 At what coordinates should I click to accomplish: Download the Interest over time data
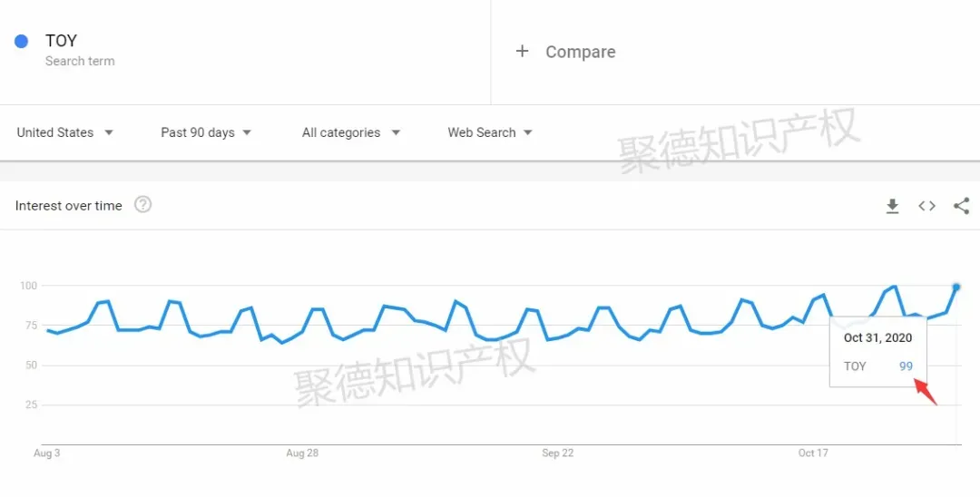893,206
